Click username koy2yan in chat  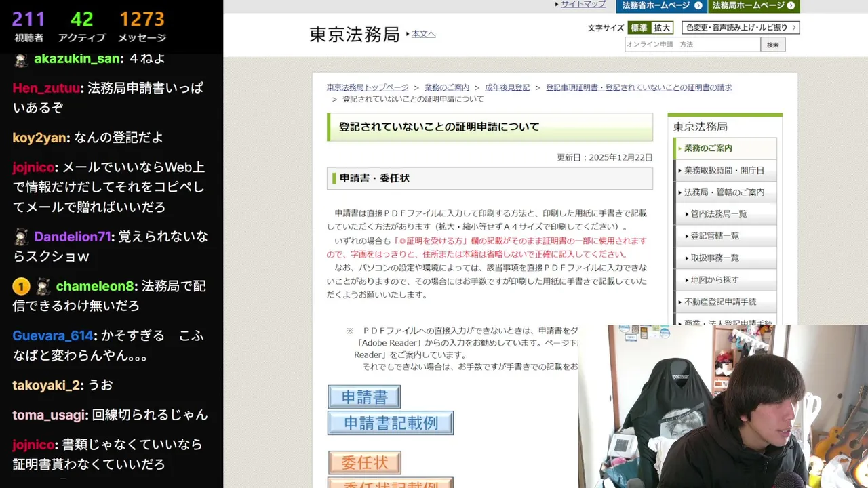(x=39, y=138)
